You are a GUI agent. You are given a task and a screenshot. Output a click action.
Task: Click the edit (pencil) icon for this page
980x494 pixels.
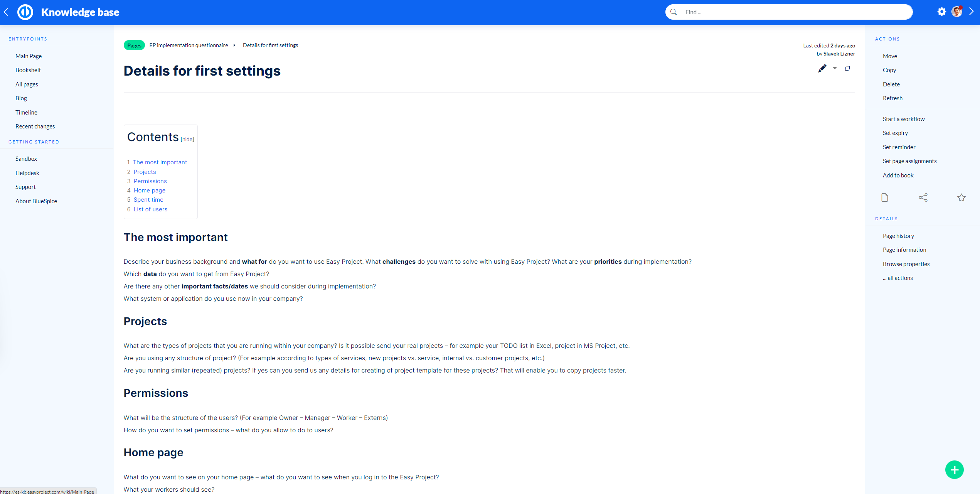(821, 69)
